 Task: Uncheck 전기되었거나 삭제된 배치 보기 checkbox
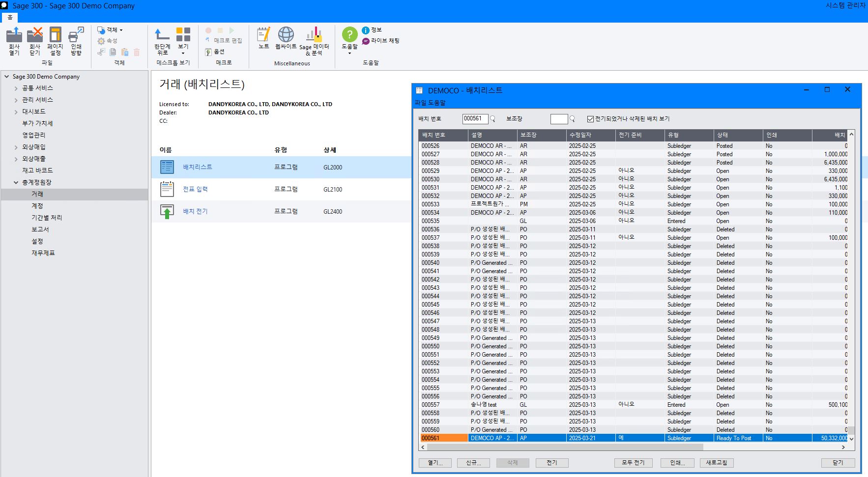point(590,119)
